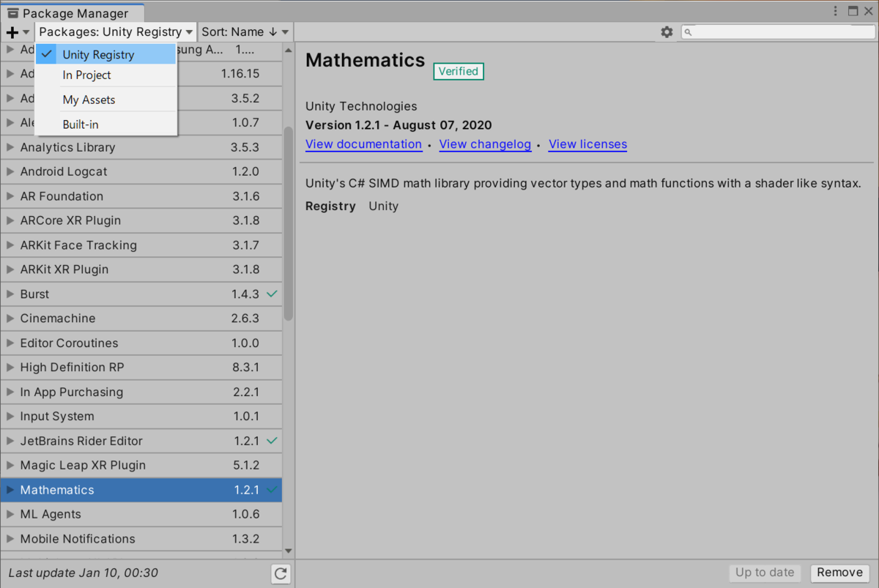Choose Built-in from the menu

point(106,124)
